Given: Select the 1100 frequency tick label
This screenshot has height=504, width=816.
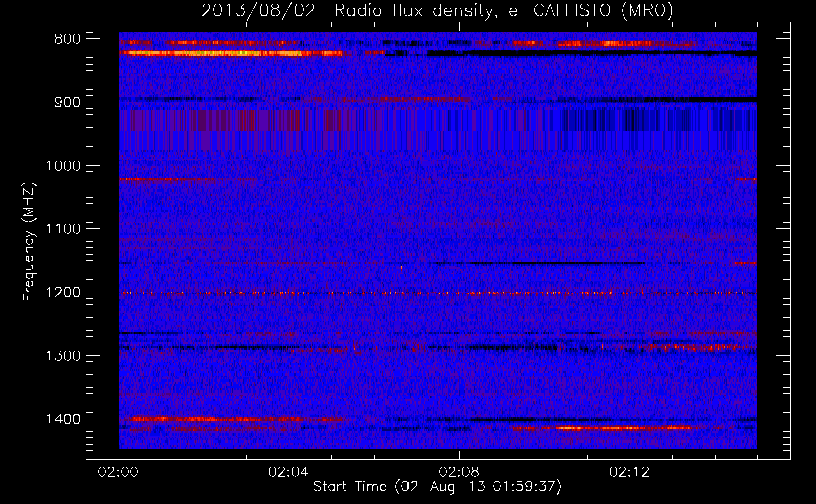Looking at the screenshot, I should point(64,229).
